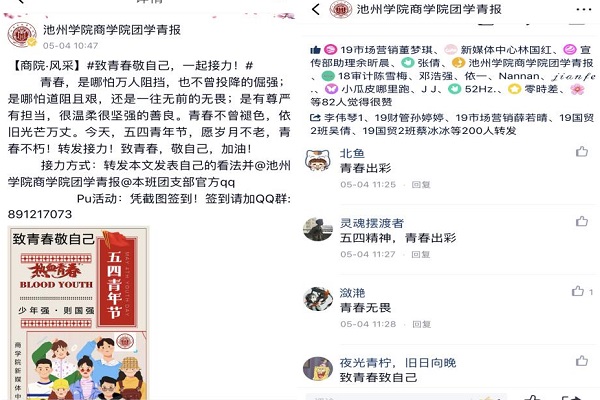Image resolution: width=600 pixels, height=400 pixels.
Task: Open the 五四青年节 poster image
Action: click(x=78, y=313)
